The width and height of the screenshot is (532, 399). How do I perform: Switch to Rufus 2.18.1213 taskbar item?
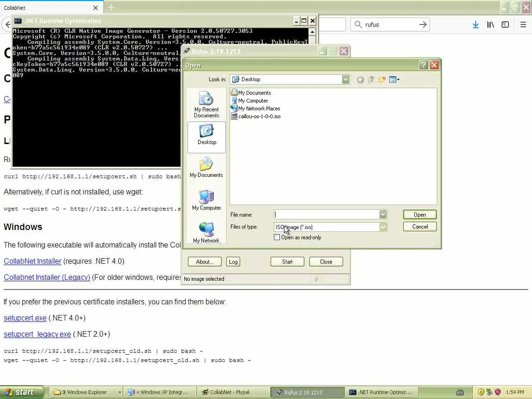point(307,392)
